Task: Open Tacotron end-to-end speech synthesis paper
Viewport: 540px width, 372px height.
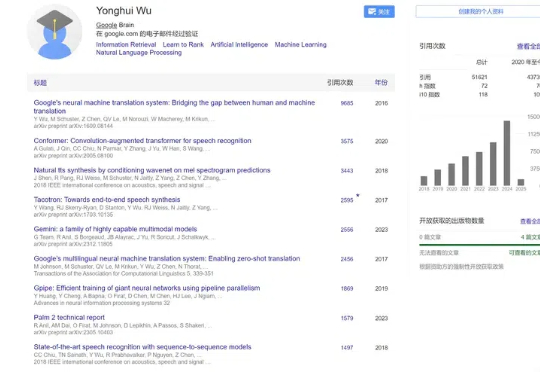Action: tap(107, 200)
